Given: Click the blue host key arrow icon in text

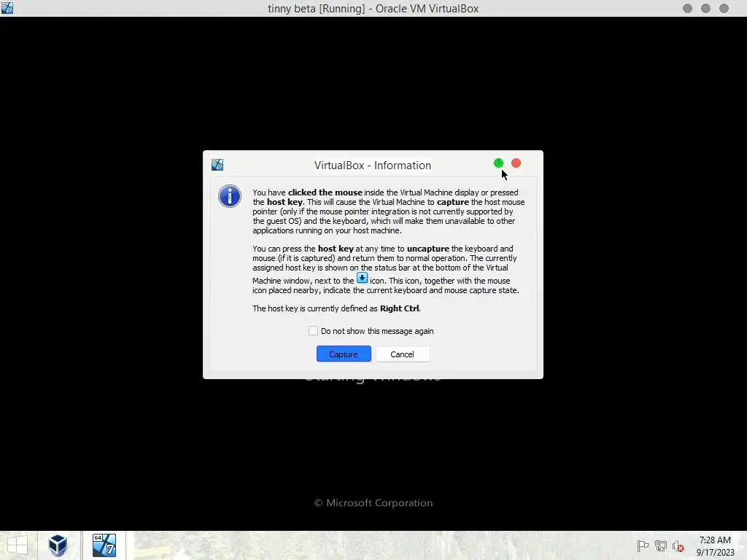Looking at the screenshot, I should coord(362,278).
